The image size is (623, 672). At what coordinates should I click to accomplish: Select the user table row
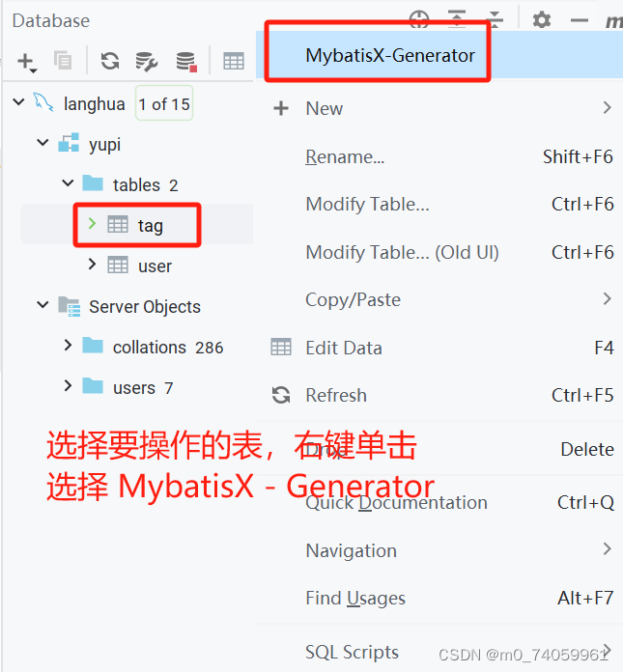[137, 266]
